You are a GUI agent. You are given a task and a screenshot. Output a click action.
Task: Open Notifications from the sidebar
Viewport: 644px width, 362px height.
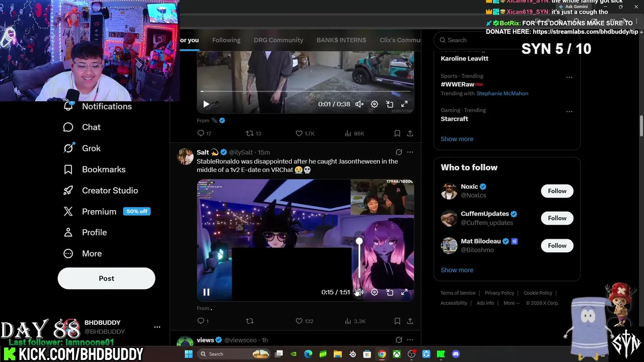(x=98, y=106)
